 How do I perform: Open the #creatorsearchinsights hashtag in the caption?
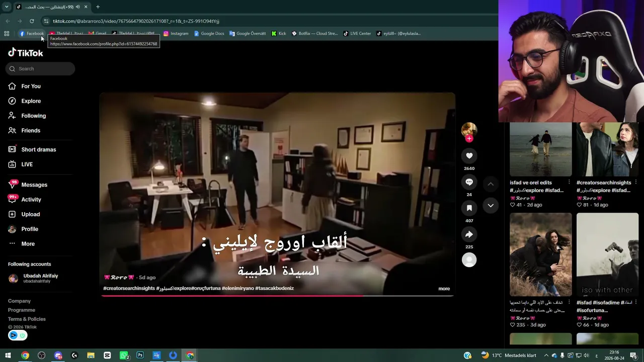pos(129,289)
